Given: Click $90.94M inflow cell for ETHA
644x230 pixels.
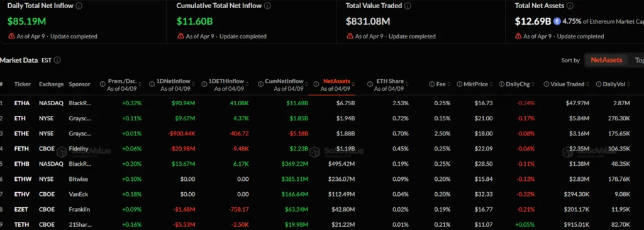Looking at the screenshot, I should [x=184, y=103].
